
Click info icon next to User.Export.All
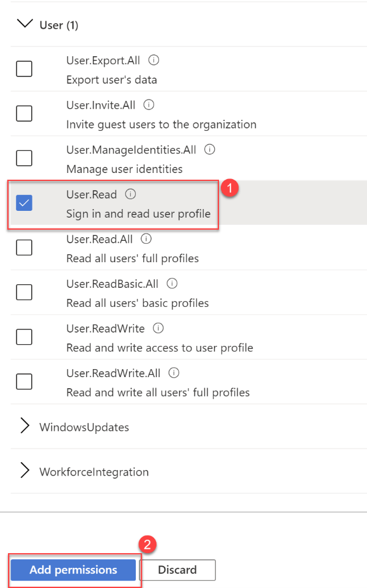point(154,61)
